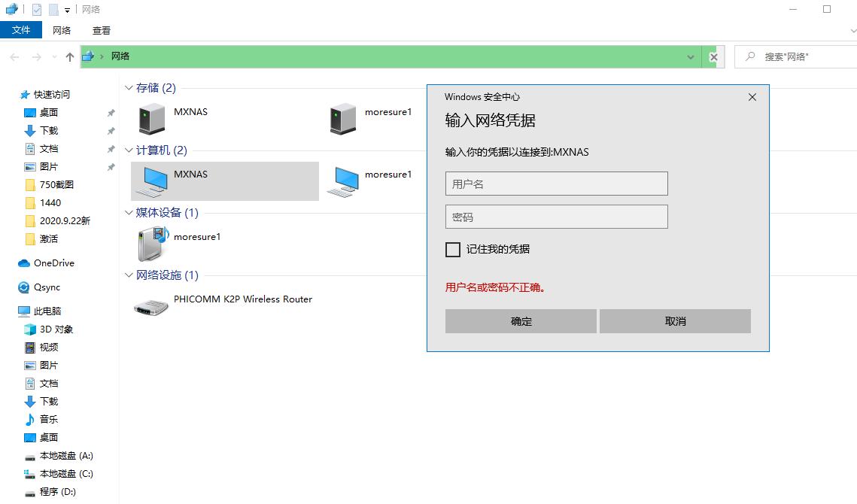The height and width of the screenshot is (504, 857).
Task: Select the 2020.9.22新 folder in sidebar
Action: coord(65,221)
